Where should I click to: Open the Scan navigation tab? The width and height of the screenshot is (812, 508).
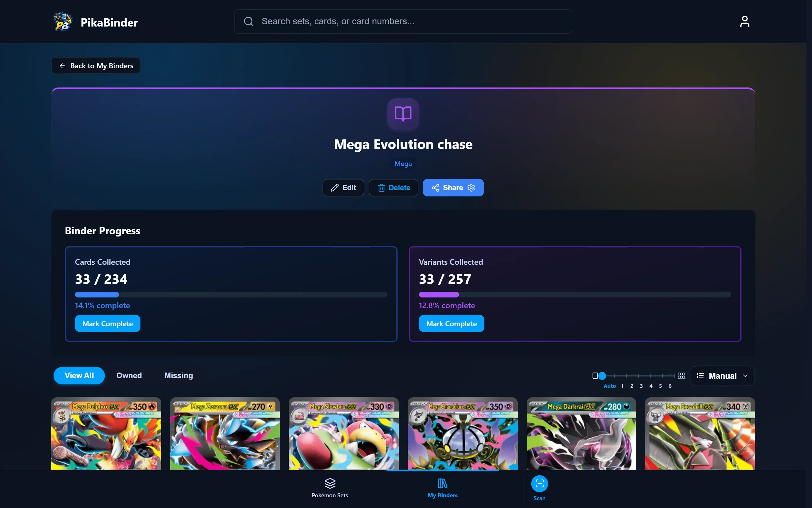[x=540, y=489]
